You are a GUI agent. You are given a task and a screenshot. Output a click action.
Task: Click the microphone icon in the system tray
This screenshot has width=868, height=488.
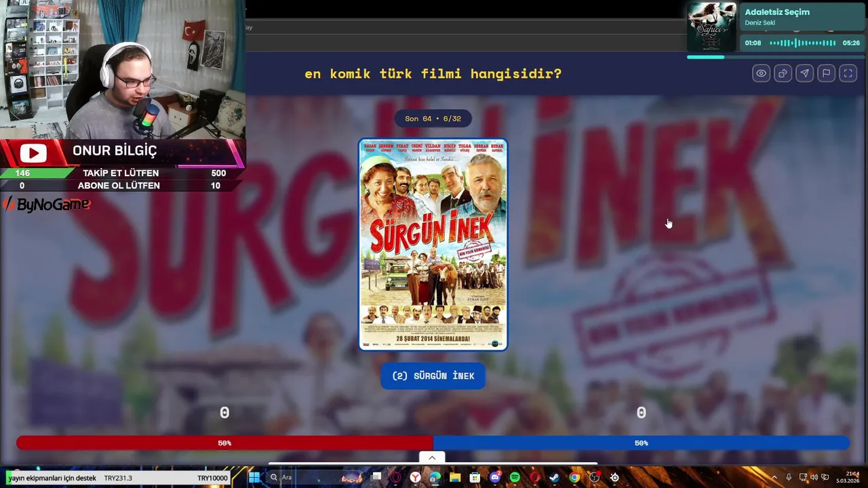[x=789, y=478]
